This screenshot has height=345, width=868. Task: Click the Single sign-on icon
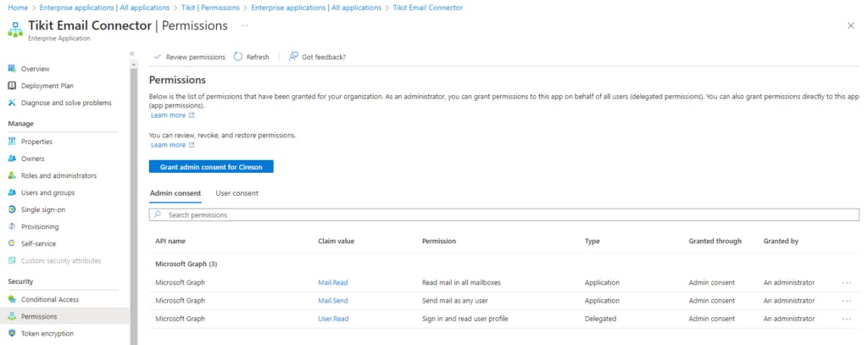[12, 209]
